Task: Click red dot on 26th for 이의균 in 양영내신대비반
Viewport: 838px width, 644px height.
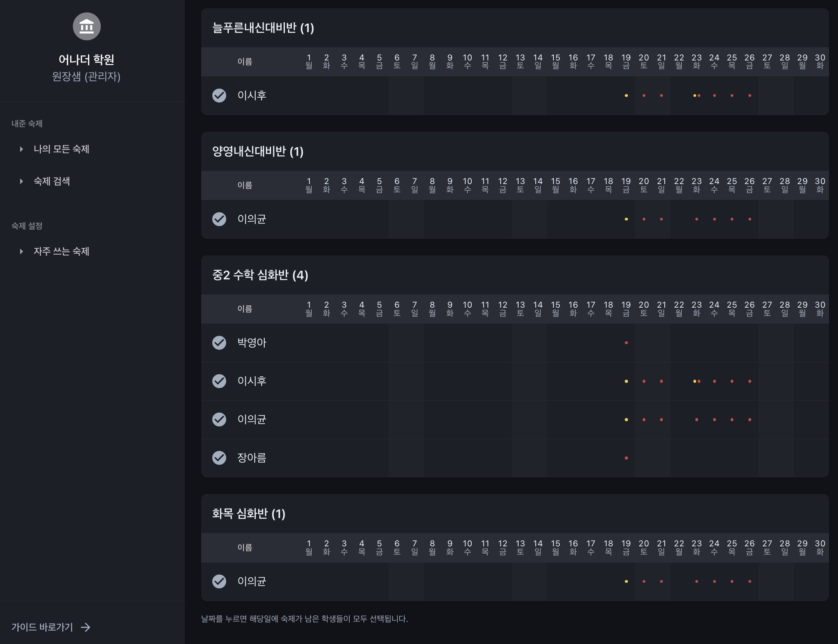Action: click(750, 219)
